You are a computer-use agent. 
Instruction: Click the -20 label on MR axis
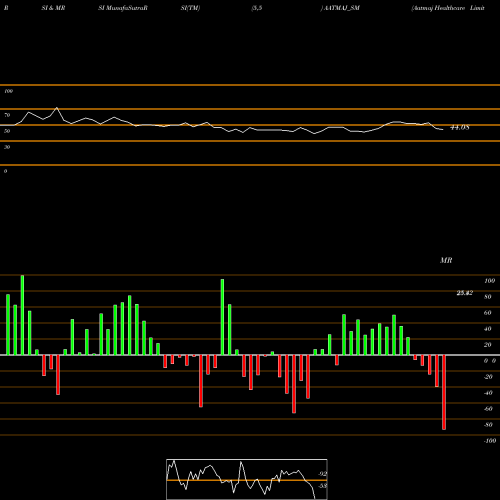tap(488, 377)
